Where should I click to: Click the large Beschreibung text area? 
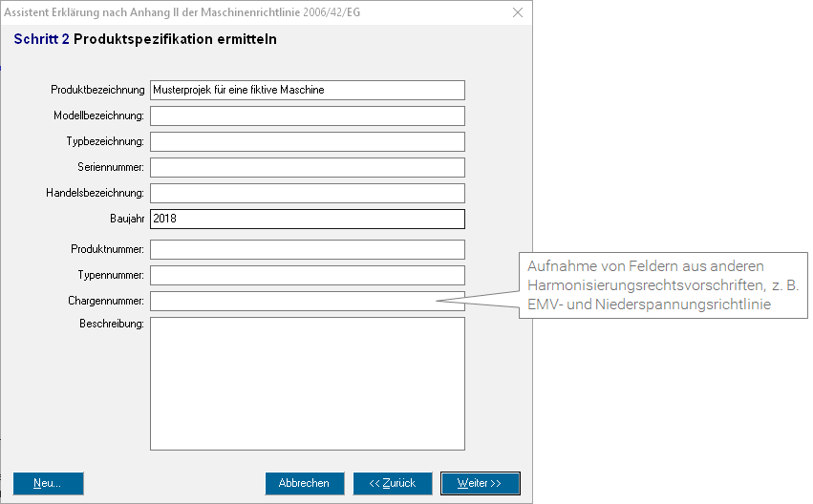point(307,383)
